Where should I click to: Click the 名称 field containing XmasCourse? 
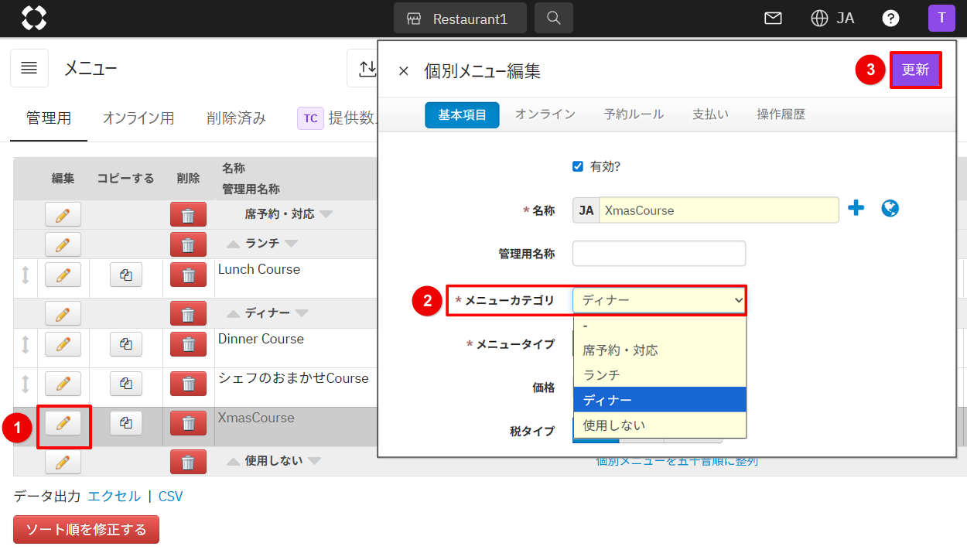719,210
